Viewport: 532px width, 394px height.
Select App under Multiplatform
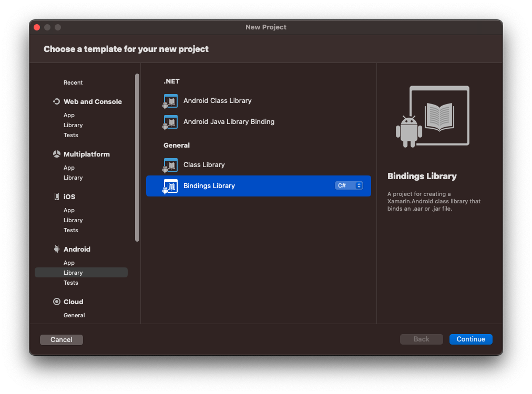(69, 168)
